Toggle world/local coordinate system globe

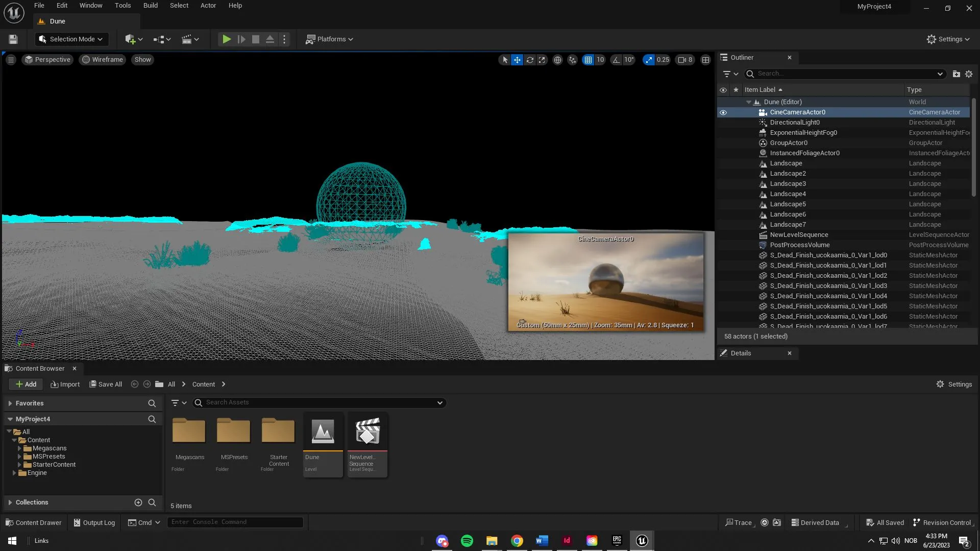click(558, 60)
